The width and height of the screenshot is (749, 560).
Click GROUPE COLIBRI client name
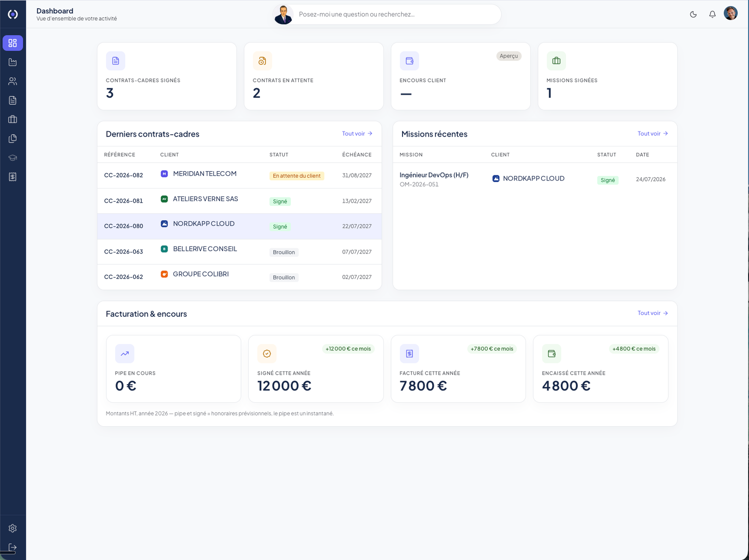201,274
